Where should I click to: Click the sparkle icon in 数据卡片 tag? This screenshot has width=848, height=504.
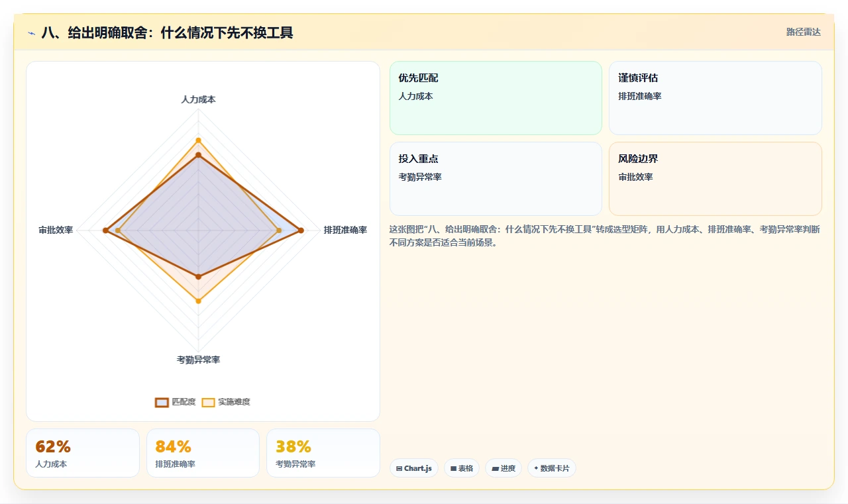click(x=536, y=468)
